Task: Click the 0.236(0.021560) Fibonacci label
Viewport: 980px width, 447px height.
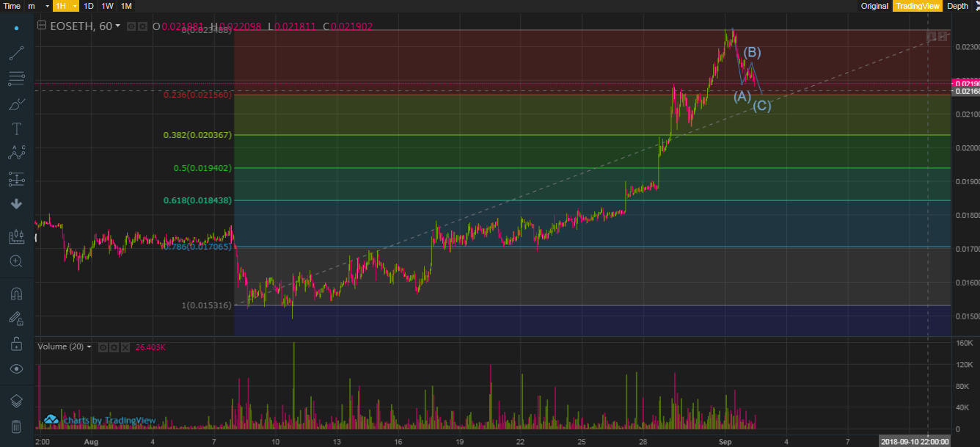Action: [x=197, y=95]
